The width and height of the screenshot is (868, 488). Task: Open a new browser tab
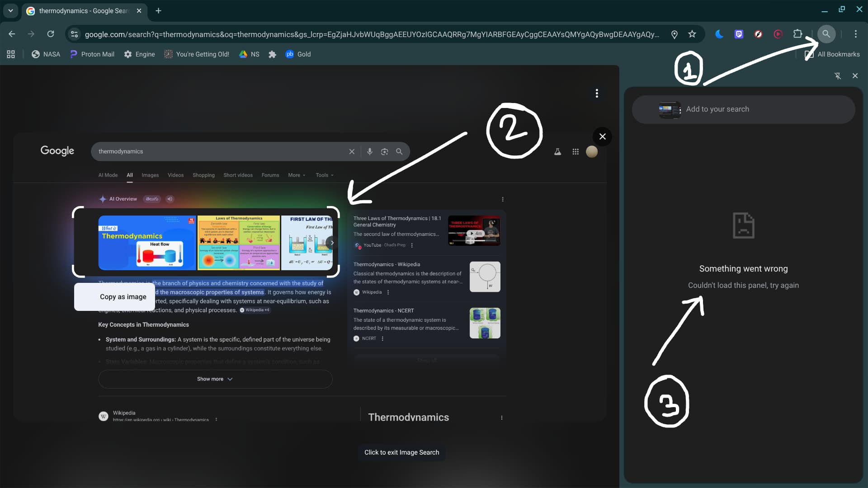[x=158, y=11]
